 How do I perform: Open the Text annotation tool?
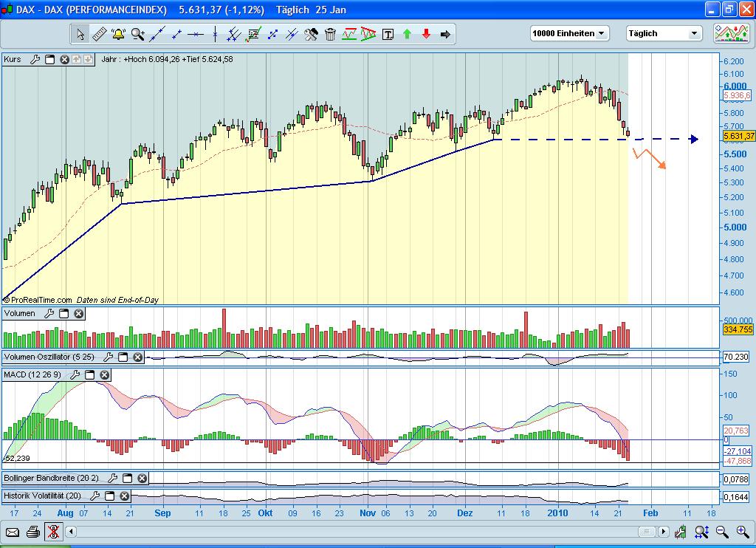[x=388, y=33]
